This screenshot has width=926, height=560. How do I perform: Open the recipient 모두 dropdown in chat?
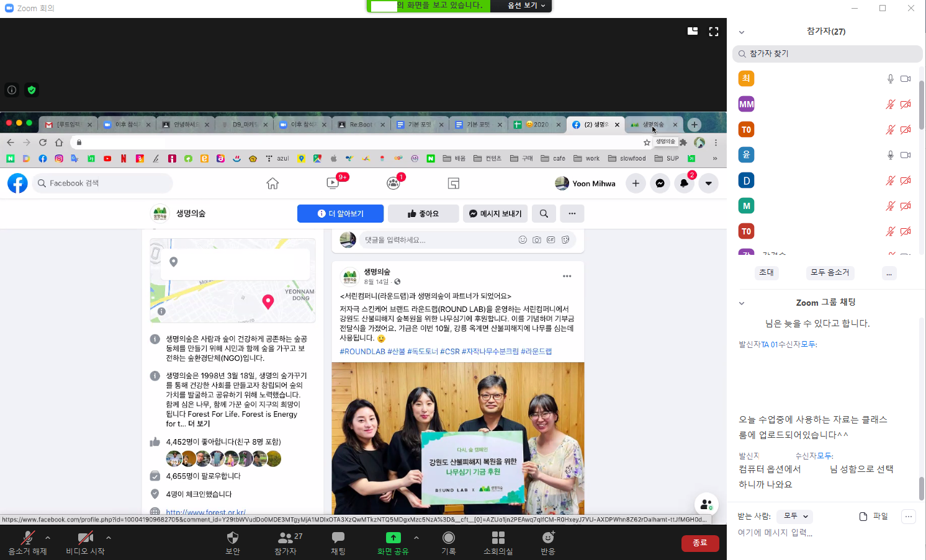click(795, 516)
